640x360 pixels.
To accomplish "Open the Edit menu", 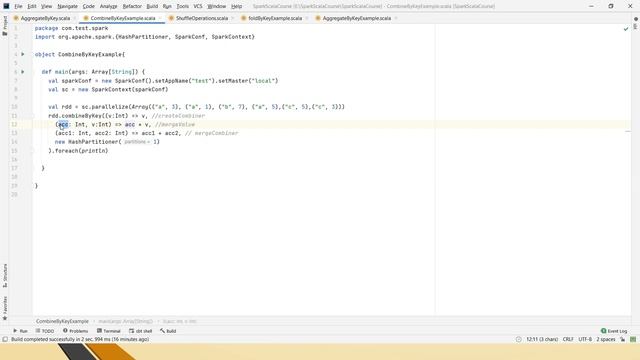I will coord(32,7).
